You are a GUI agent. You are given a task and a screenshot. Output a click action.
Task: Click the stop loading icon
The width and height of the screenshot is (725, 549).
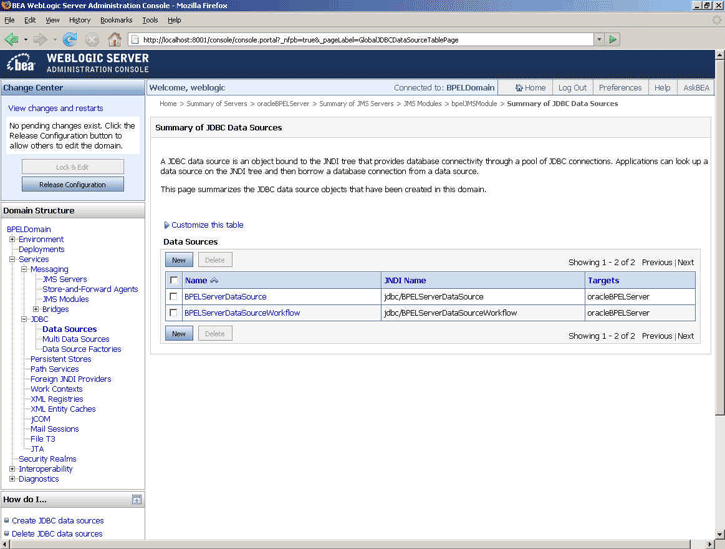92,40
